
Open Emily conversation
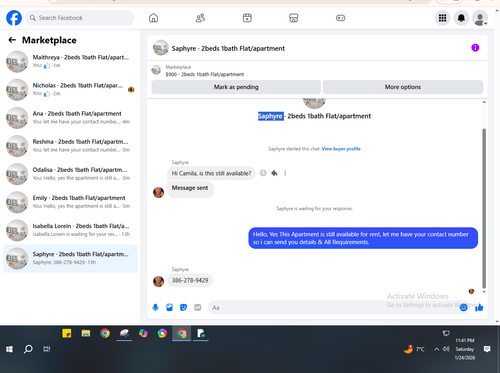pos(70,202)
